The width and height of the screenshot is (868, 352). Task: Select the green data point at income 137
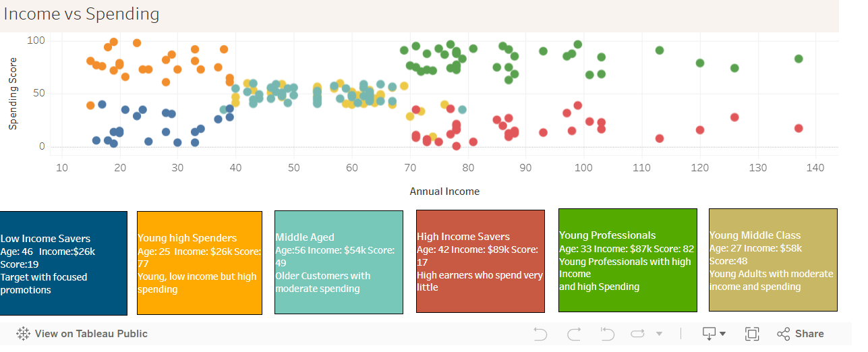(799, 59)
